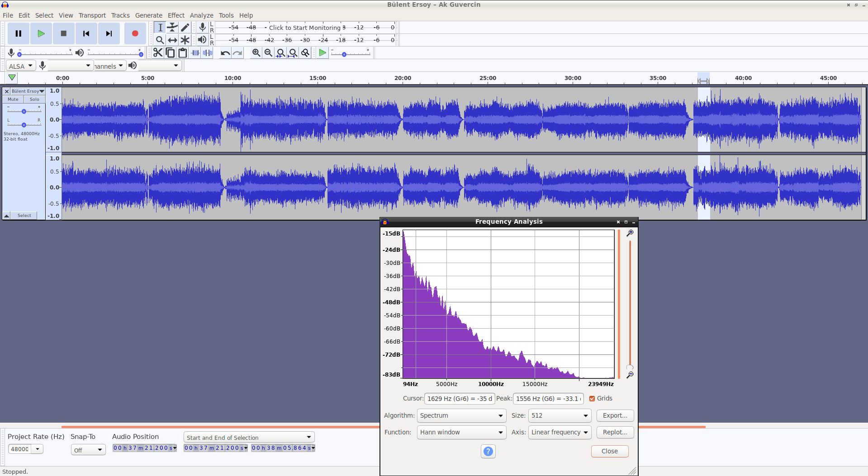Select the Draw (pencil) tool

(185, 28)
